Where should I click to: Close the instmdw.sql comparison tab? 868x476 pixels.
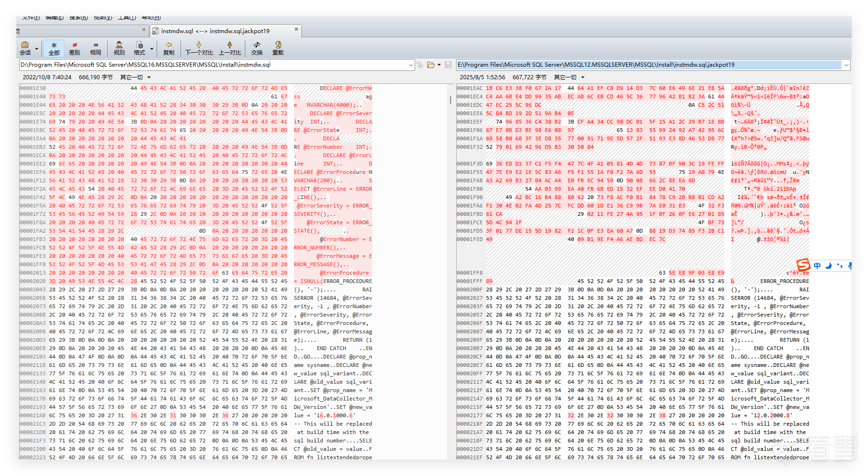tap(296, 29)
